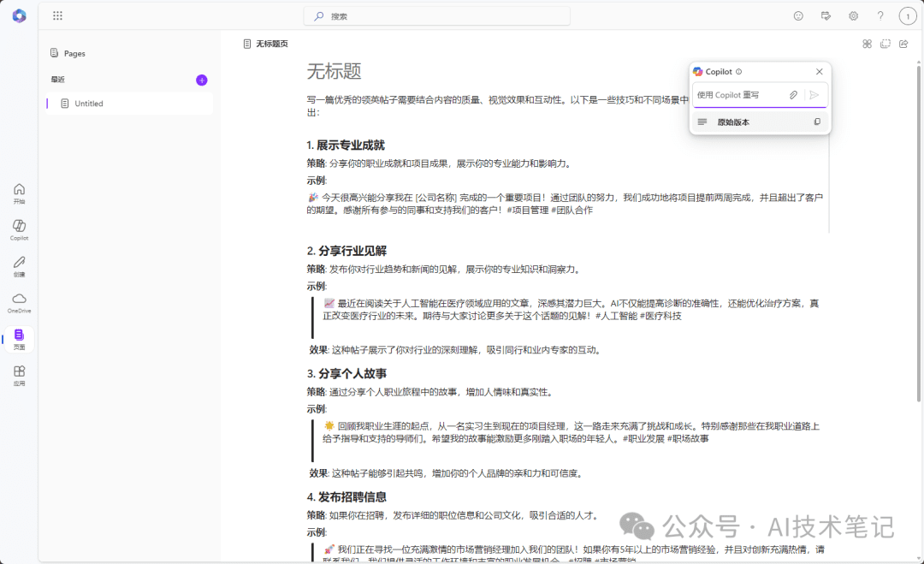Open the settings gear
This screenshot has height=564, width=924.
click(853, 16)
